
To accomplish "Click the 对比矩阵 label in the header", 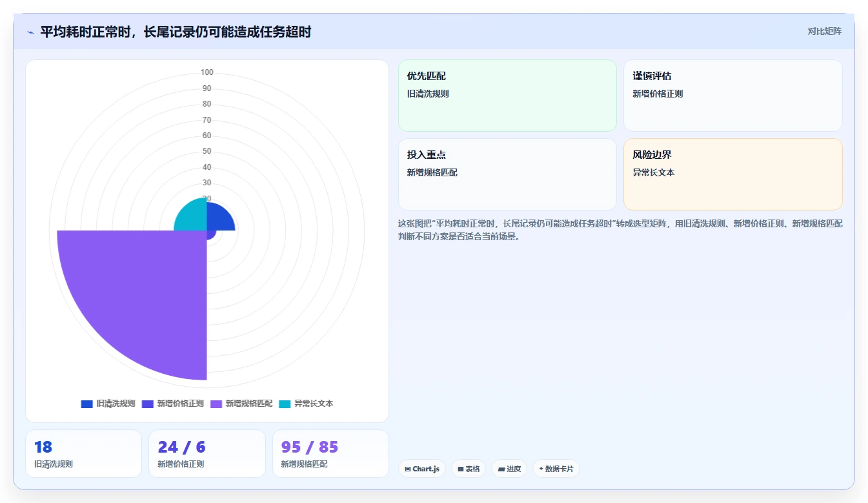I will 824,31.
